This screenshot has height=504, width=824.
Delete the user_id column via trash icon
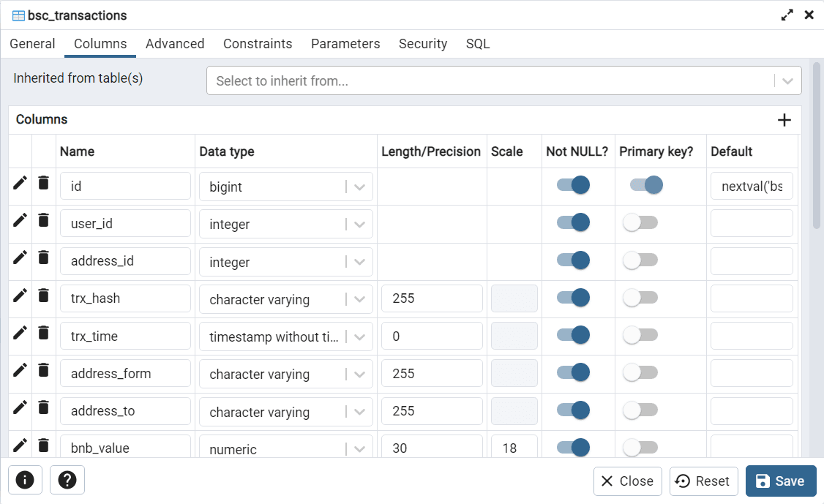[44, 220]
